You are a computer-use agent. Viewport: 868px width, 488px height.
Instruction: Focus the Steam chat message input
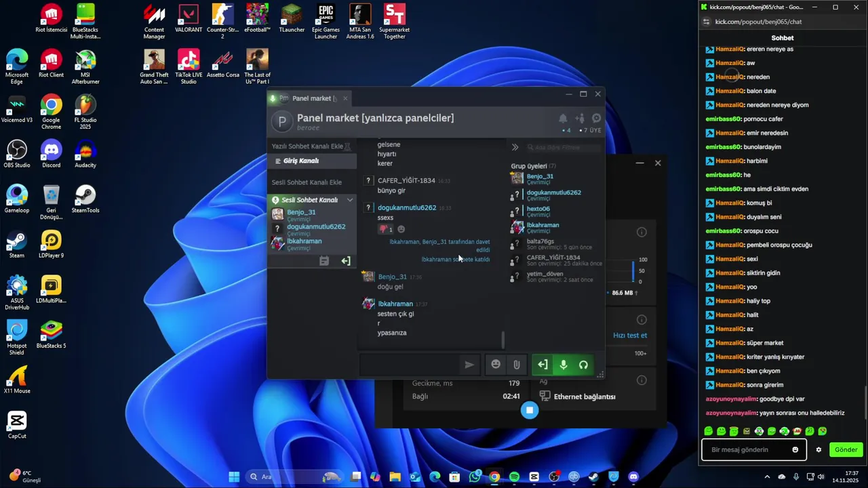[x=408, y=365]
